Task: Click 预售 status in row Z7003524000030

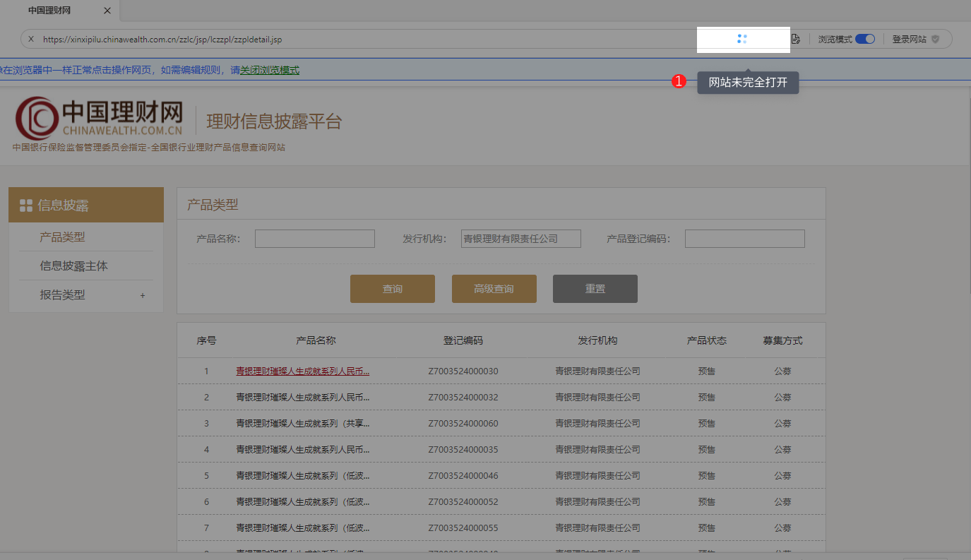Action: tap(707, 371)
